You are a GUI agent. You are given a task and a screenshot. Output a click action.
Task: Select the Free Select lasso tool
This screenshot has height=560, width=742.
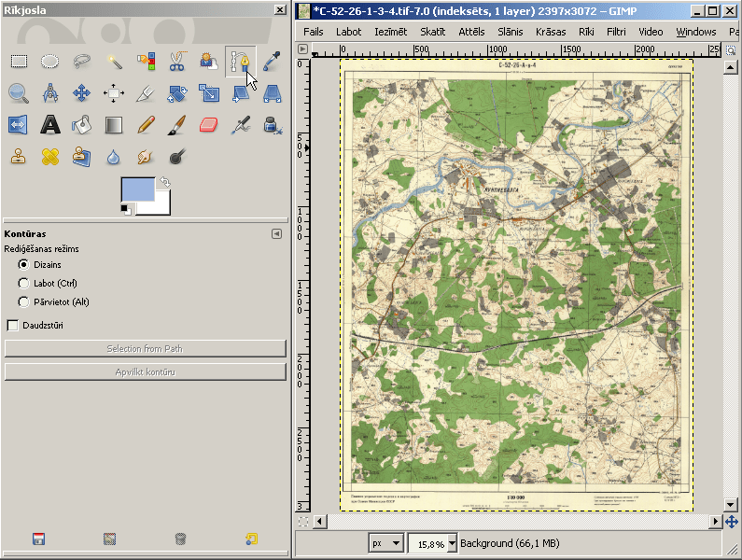[82, 62]
